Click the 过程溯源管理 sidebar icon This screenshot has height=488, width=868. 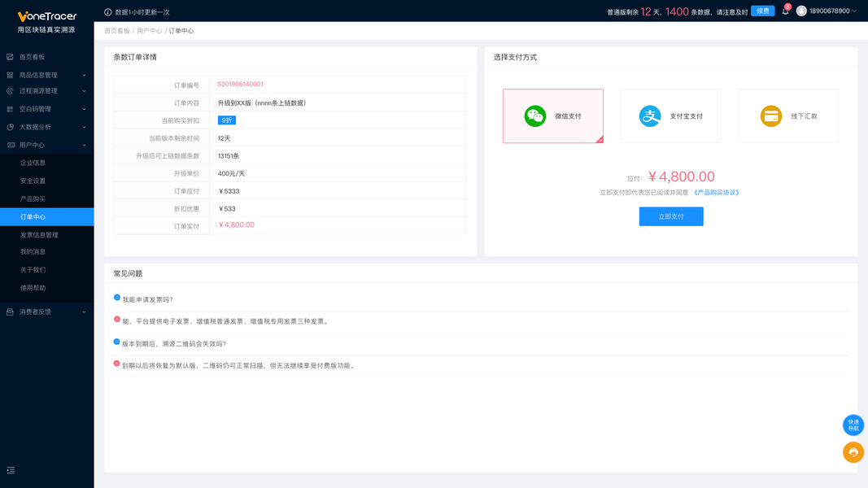coord(10,91)
